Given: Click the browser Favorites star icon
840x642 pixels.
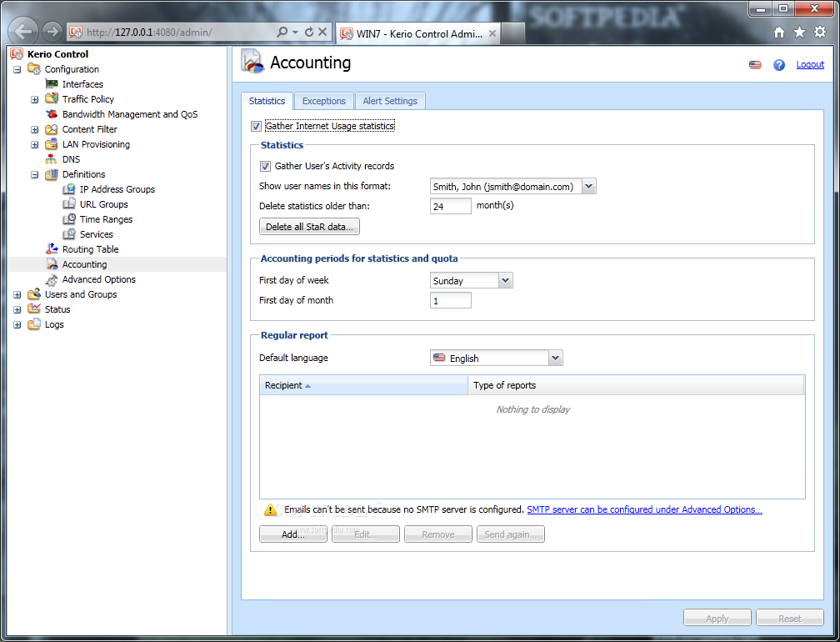Looking at the screenshot, I should tap(799, 33).
